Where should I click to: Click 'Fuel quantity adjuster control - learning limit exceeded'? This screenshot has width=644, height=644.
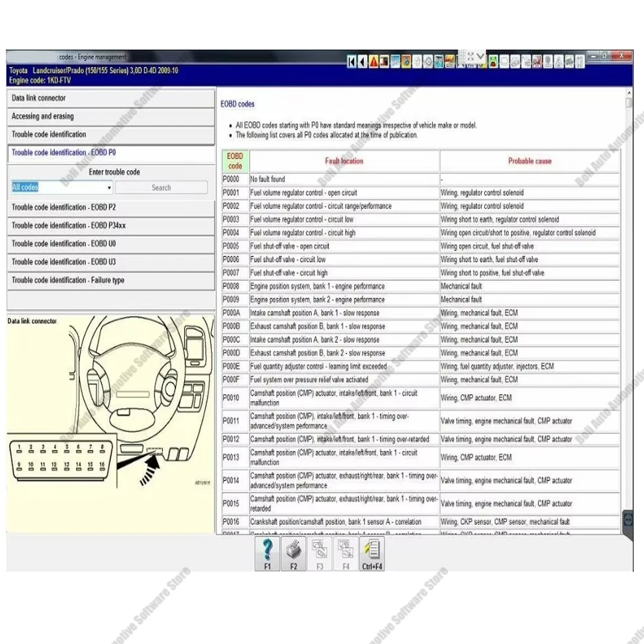[x=318, y=366]
